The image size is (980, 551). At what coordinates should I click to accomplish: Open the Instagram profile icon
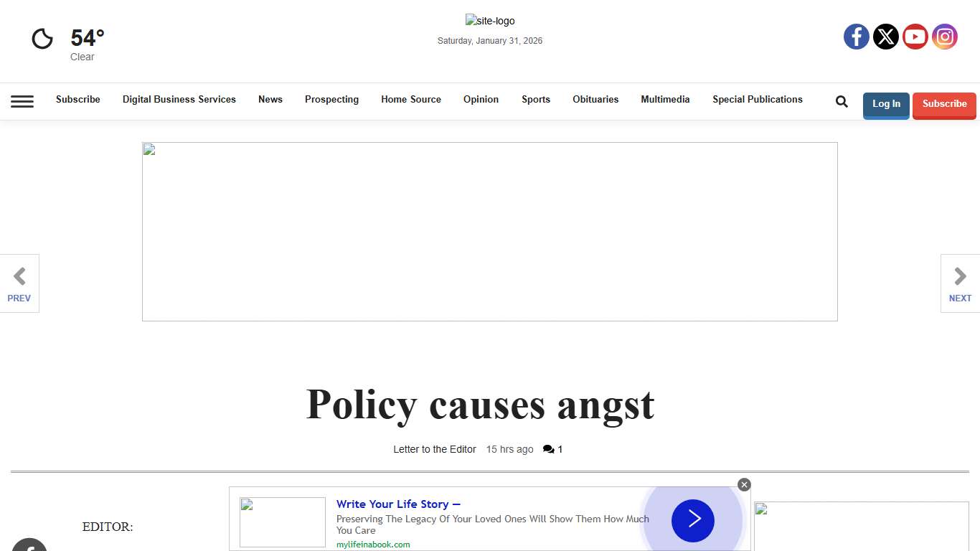pos(944,37)
